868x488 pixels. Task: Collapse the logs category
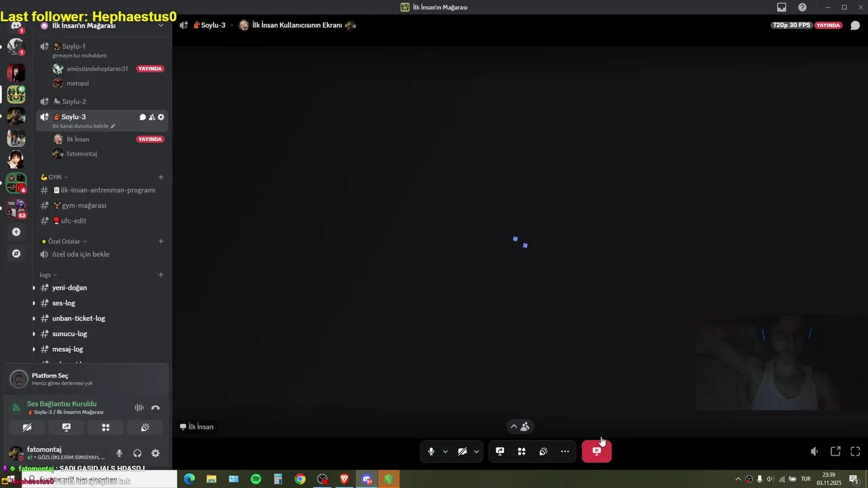pos(48,274)
